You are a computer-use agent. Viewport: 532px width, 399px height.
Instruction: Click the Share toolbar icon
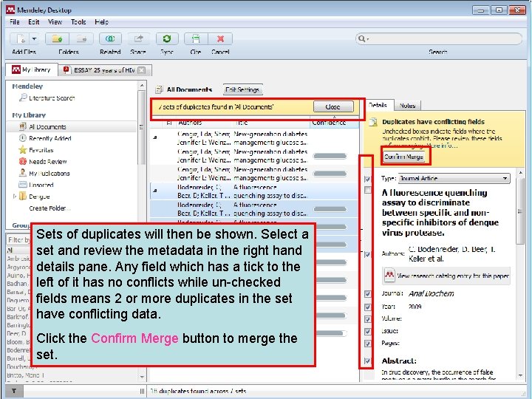(138, 39)
